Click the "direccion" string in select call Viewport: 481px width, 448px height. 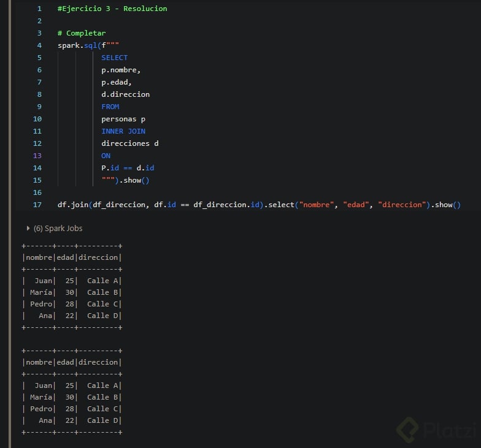402,205
